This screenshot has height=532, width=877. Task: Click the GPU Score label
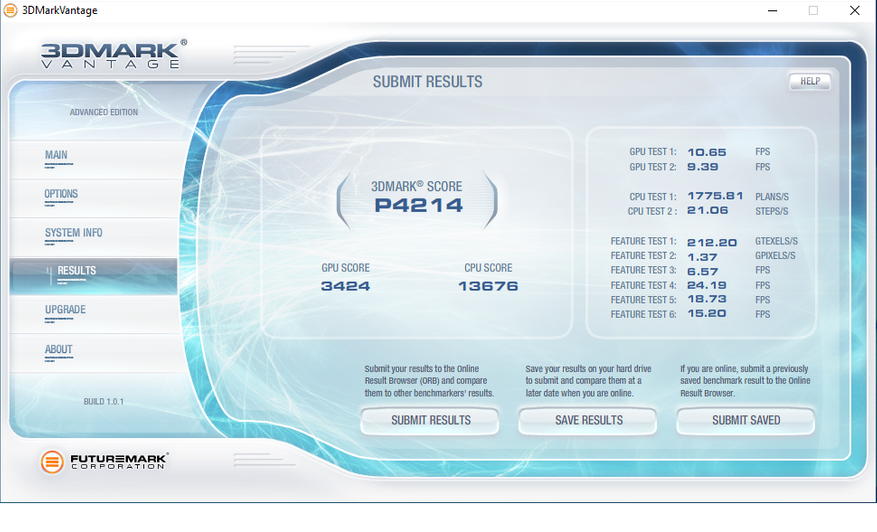345,268
